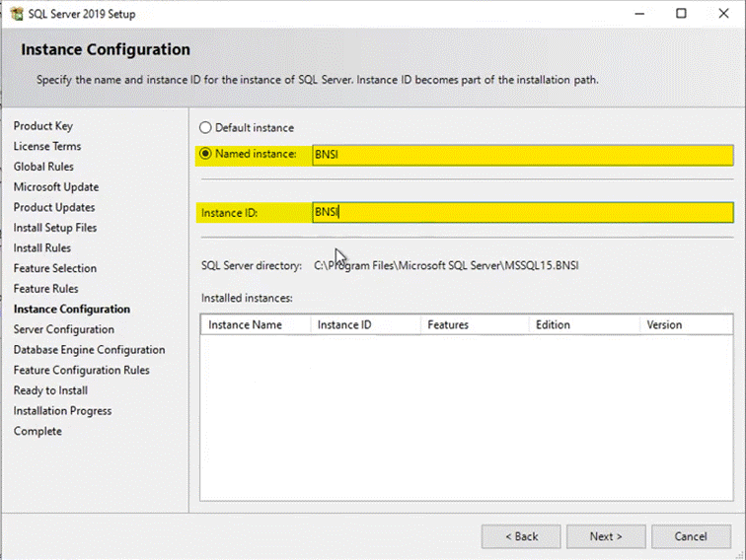Click the Feature Selection step

55,268
